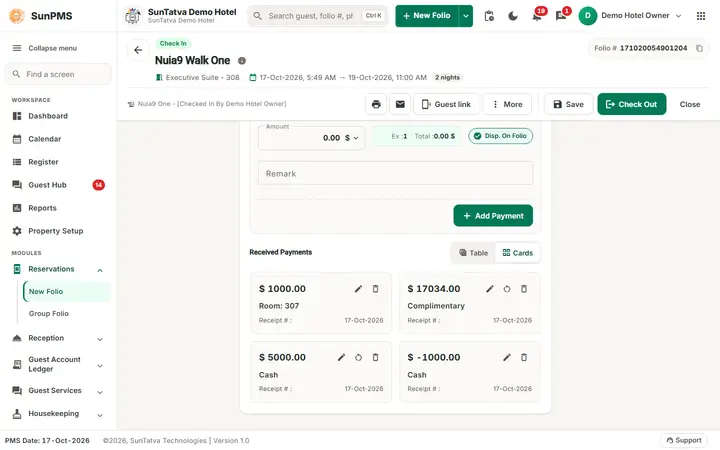Click the Check In status badge

tap(173, 44)
